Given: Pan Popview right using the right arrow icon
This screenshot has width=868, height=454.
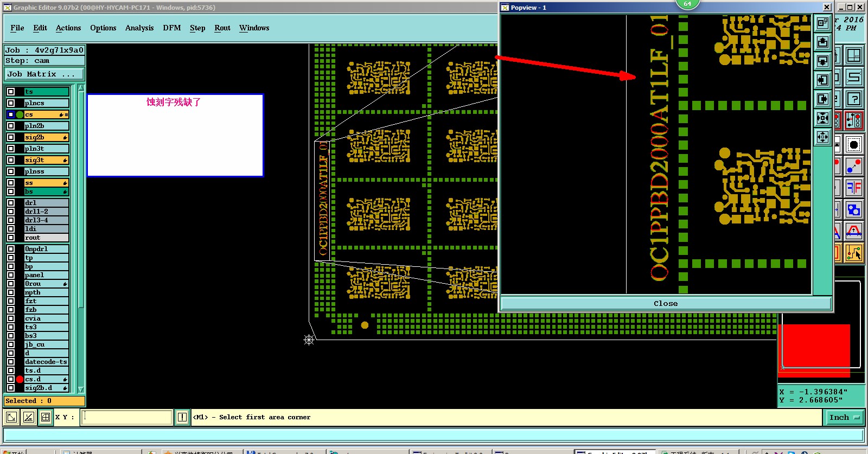Looking at the screenshot, I should [x=822, y=99].
